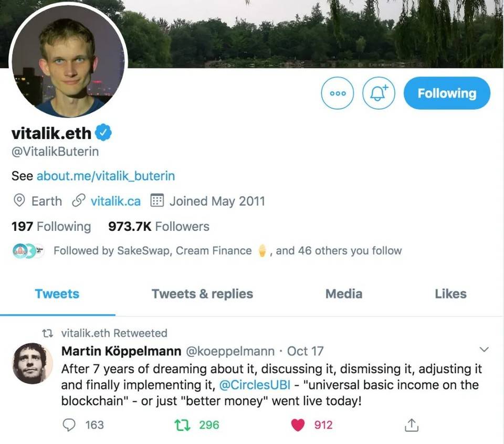Image resolution: width=504 pixels, height=444 pixels.
Task: View the 973.7K Followers list
Action: pyautogui.click(x=159, y=227)
